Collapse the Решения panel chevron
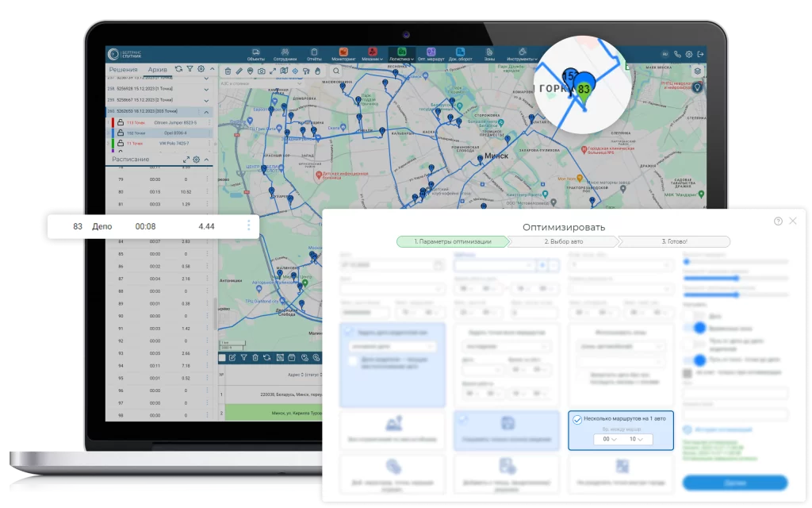The image size is (812, 508). pyautogui.click(x=212, y=69)
